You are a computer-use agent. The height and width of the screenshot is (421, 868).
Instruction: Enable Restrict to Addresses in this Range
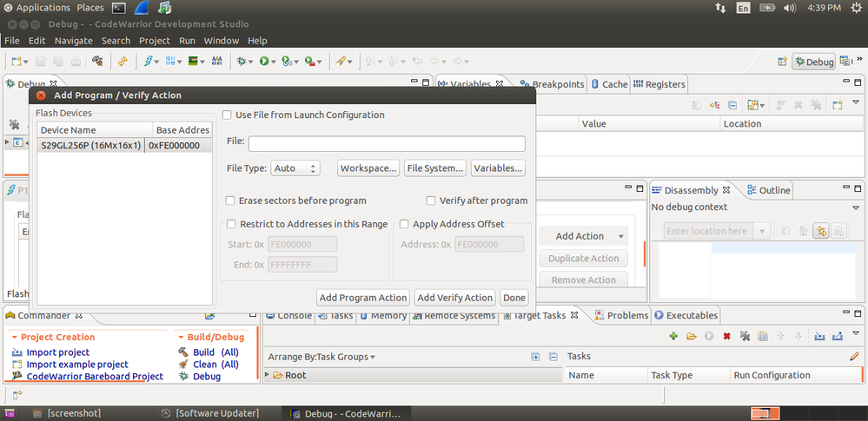tap(231, 224)
